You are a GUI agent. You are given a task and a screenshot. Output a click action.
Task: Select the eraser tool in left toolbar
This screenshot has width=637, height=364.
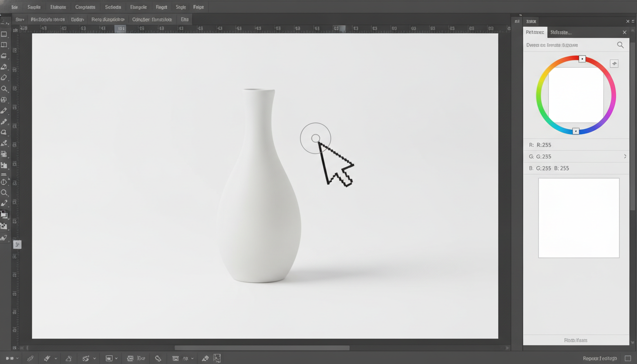[4, 78]
